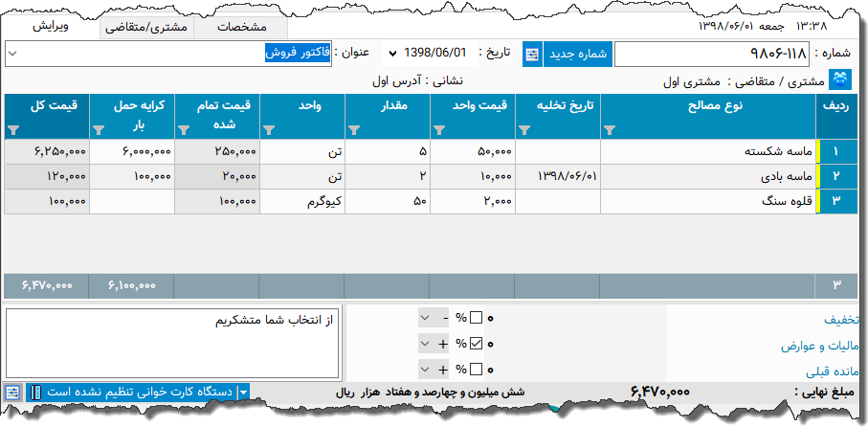Filter the نوع مصالح column
Image resolution: width=868 pixels, height=427 pixels.
coord(610,130)
